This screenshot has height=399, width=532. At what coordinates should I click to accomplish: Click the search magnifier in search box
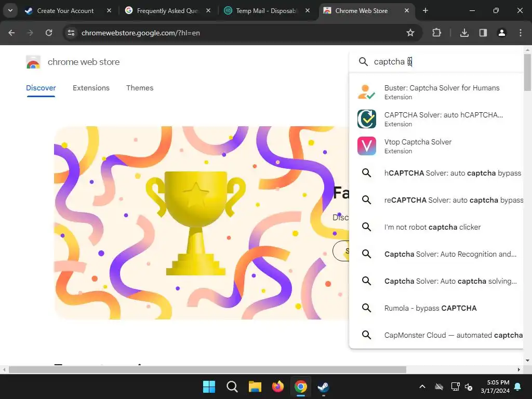[x=363, y=62]
